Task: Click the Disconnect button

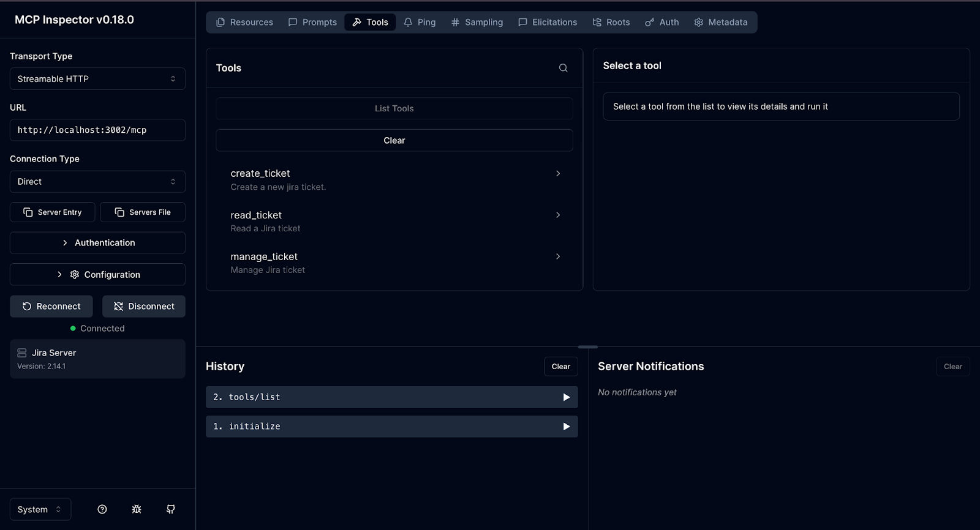Action: coord(144,307)
